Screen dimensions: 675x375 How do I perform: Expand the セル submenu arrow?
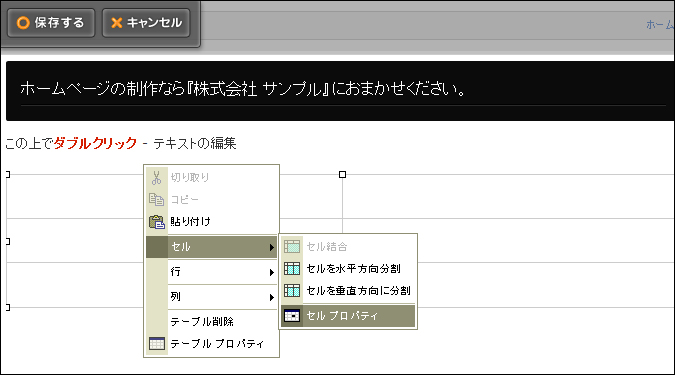point(271,247)
